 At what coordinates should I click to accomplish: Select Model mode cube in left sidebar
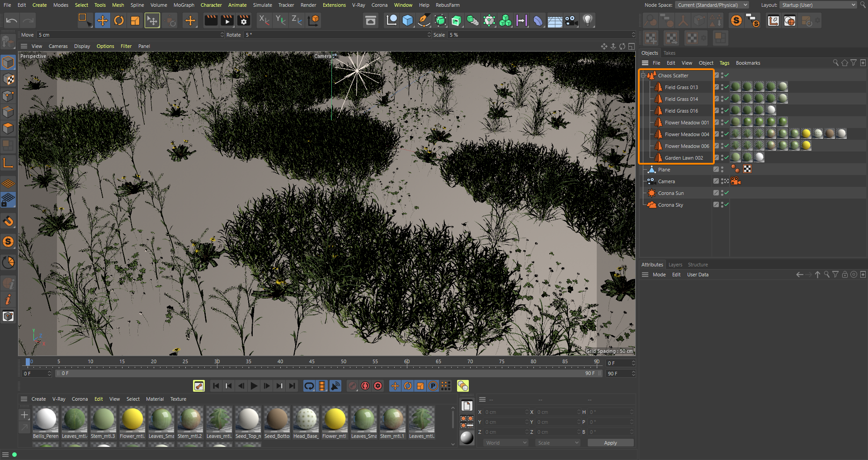coord(8,62)
